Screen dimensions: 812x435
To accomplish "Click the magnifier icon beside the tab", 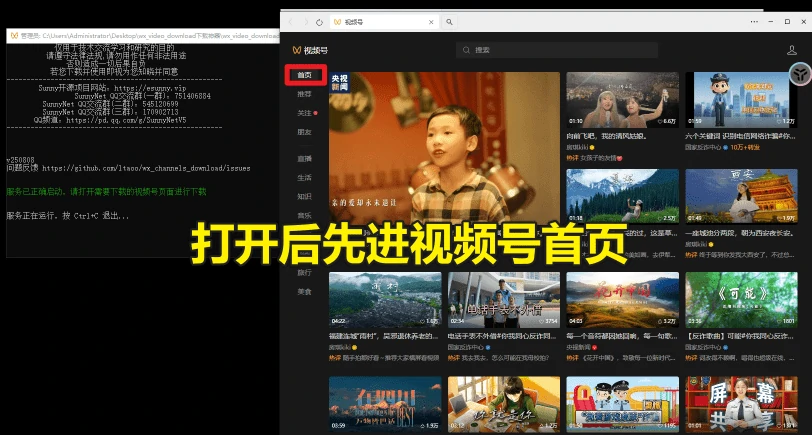I will pos(450,21).
